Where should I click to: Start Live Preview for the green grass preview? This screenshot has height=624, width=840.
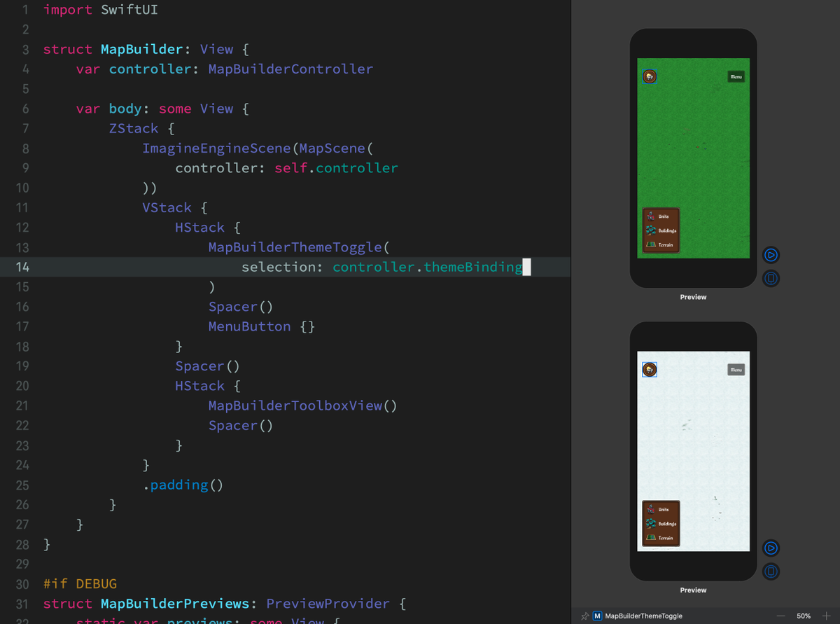pyautogui.click(x=771, y=255)
